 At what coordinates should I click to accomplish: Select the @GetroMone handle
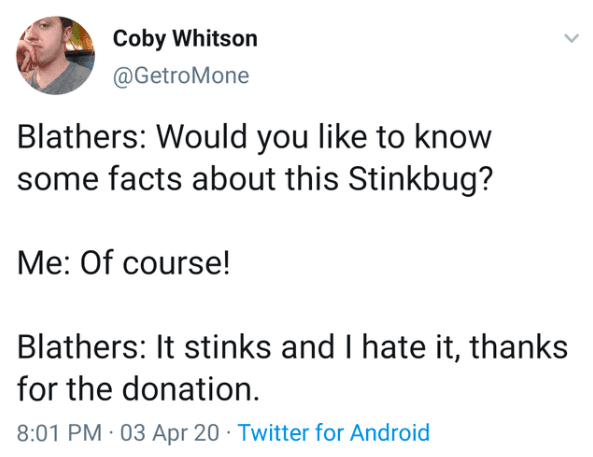(x=181, y=76)
